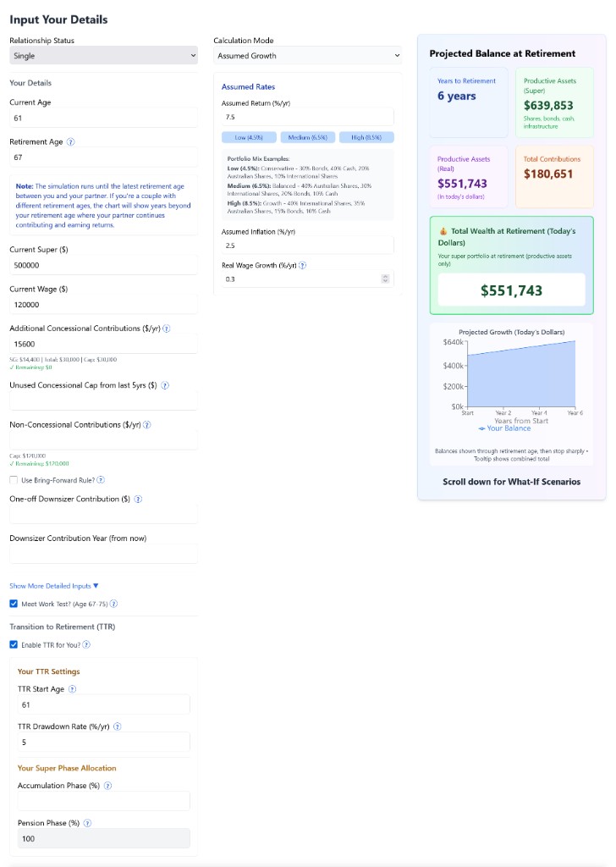Click the Productive Assets (Super) card
The height and width of the screenshot is (867, 616).
555,102
